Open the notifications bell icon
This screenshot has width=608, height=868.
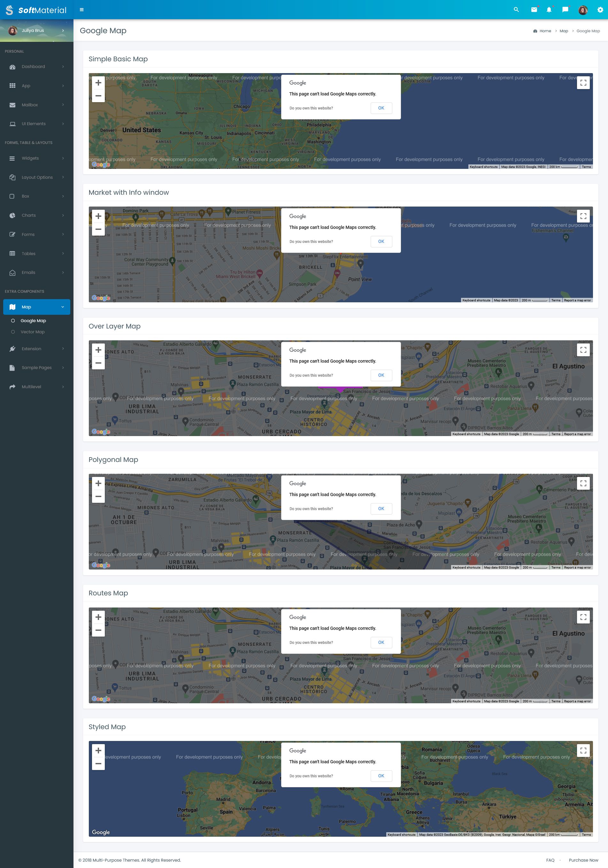tap(549, 10)
